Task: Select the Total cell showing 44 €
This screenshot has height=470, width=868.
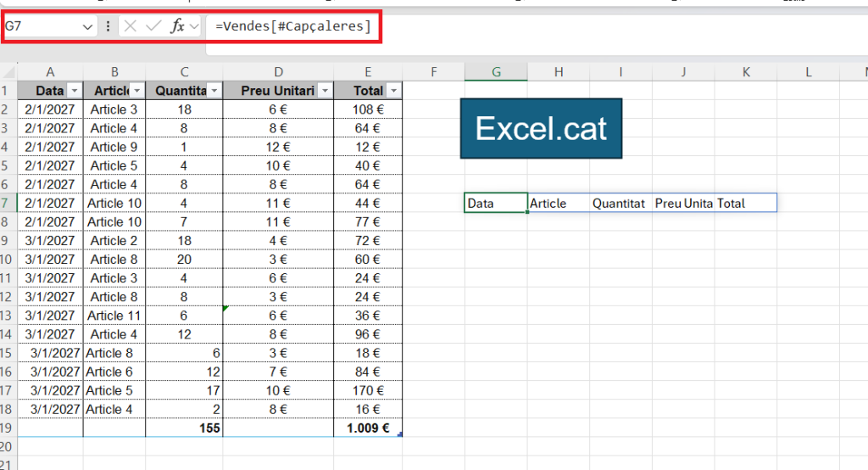Action: [368, 203]
